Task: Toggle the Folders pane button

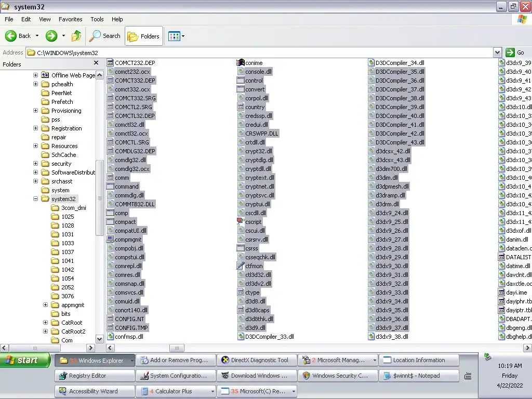Action: [x=144, y=36]
